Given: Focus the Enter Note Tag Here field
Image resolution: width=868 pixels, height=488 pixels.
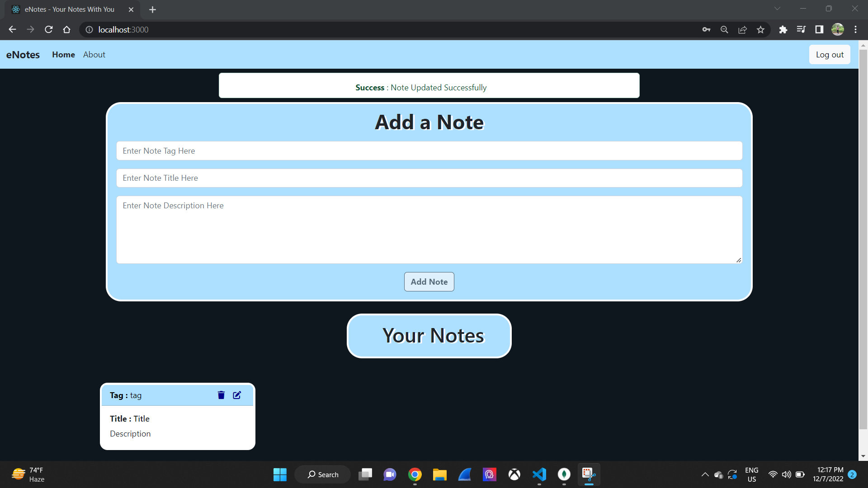Looking at the screenshot, I should [429, 151].
